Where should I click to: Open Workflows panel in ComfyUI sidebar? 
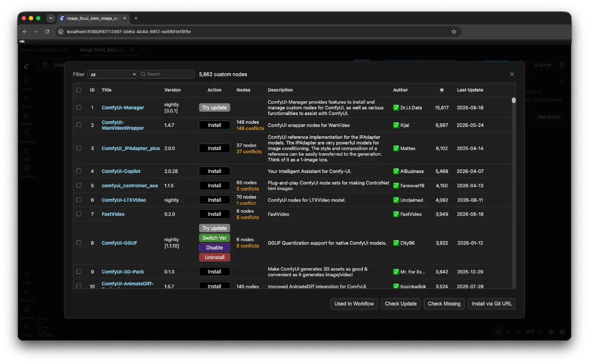[26, 136]
